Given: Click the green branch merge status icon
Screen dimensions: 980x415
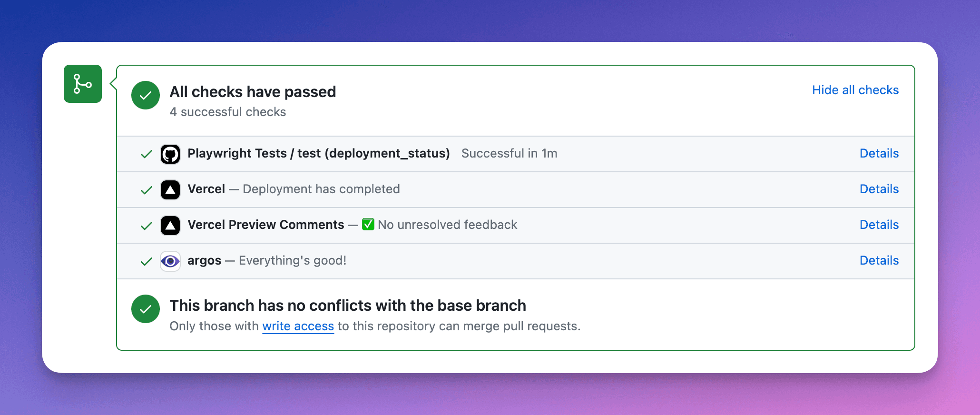Looking at the screenshot, I should coord(82,84).
